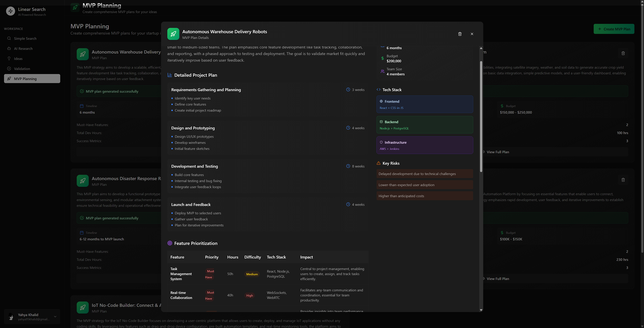Click modal scrollbar up arrow
The image size is (644, 328).
tap(481, 48)
